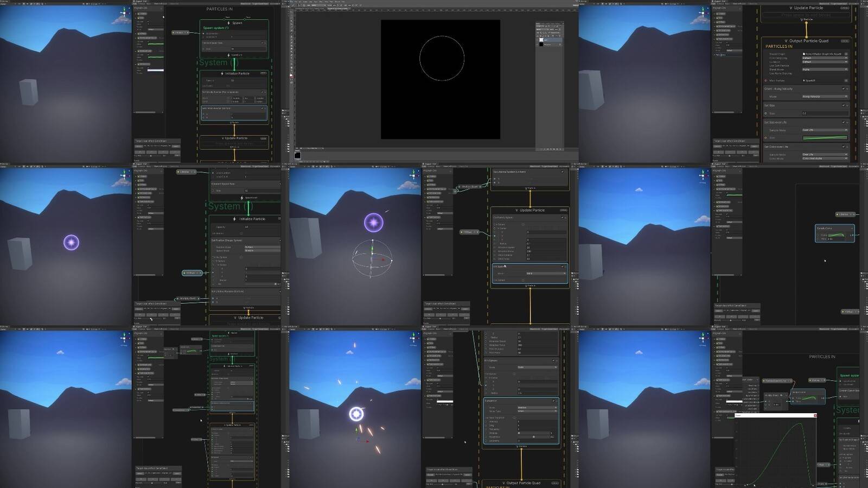Select the Sample Curve node with green curve preview

(x=834, y=233)
